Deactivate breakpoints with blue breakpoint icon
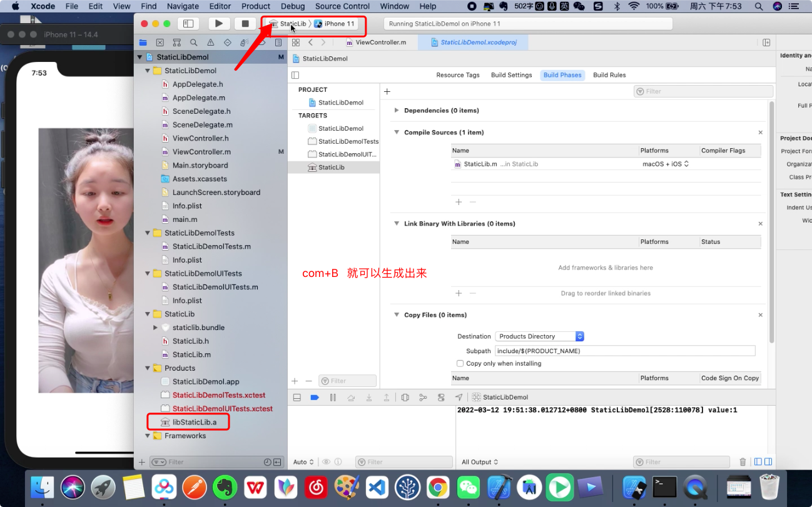The image size is (812, 507). (x=315, y=397)
